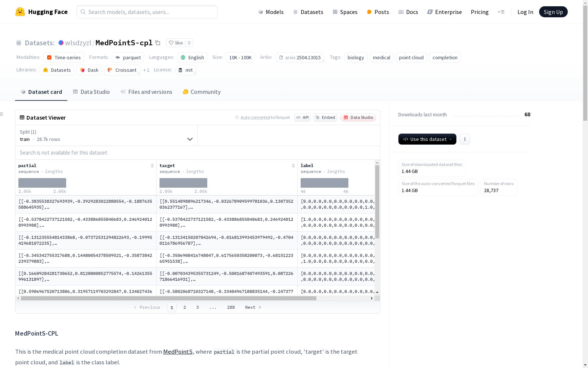588x368 pixels.
Task: Click the heart like icon
Action: tap(171, 43)
